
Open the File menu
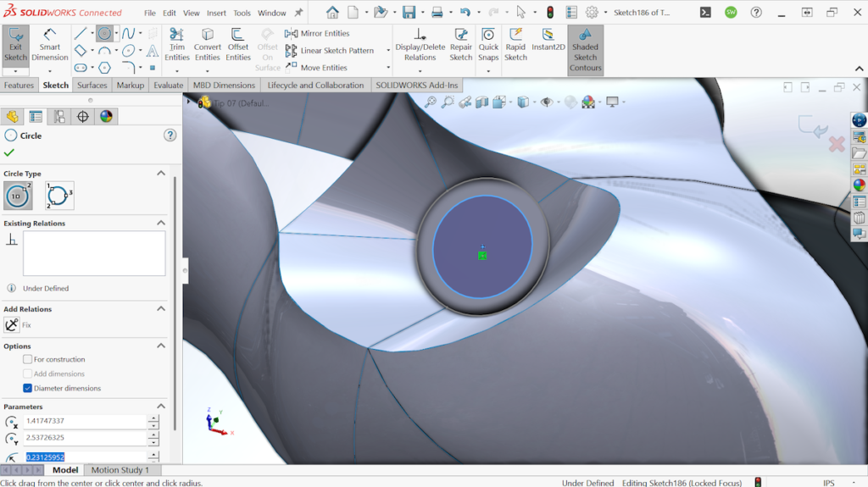coord(150,13)
